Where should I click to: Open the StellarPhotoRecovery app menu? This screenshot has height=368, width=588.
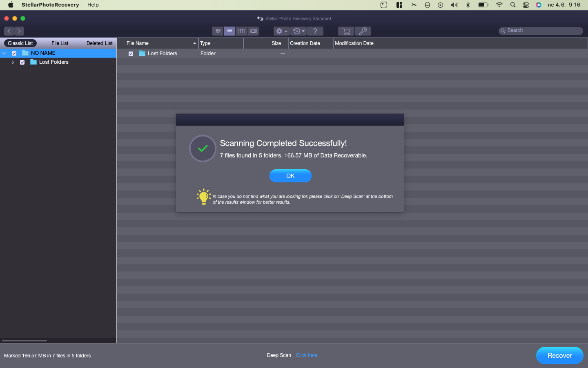(x=50, y=5)
